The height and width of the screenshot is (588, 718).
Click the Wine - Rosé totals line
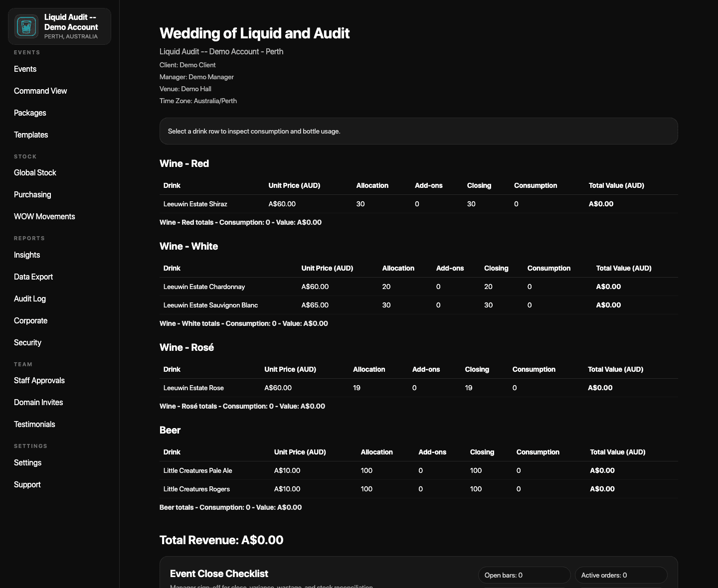click(242, 406)
